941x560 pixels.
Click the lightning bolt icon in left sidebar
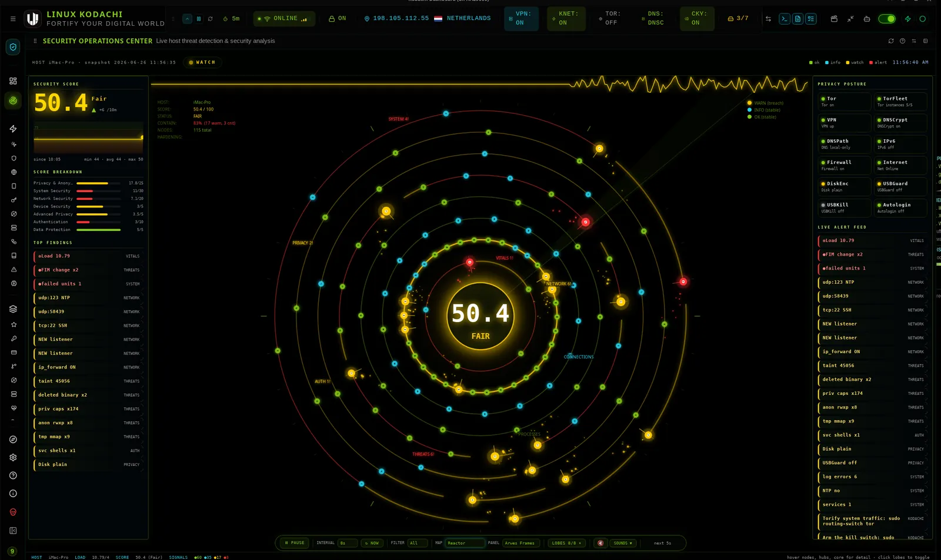tap(13, 129)
